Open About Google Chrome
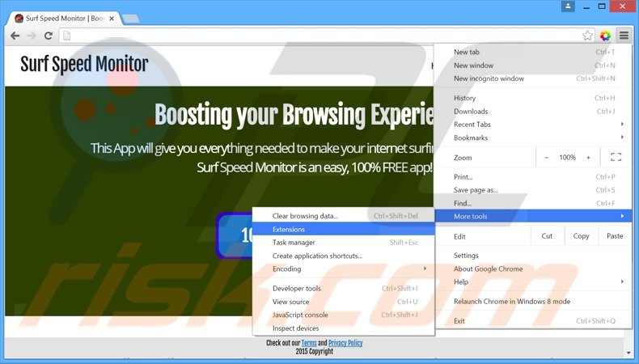The height and width of the screenshot is (364, 639). click(534, 269)
